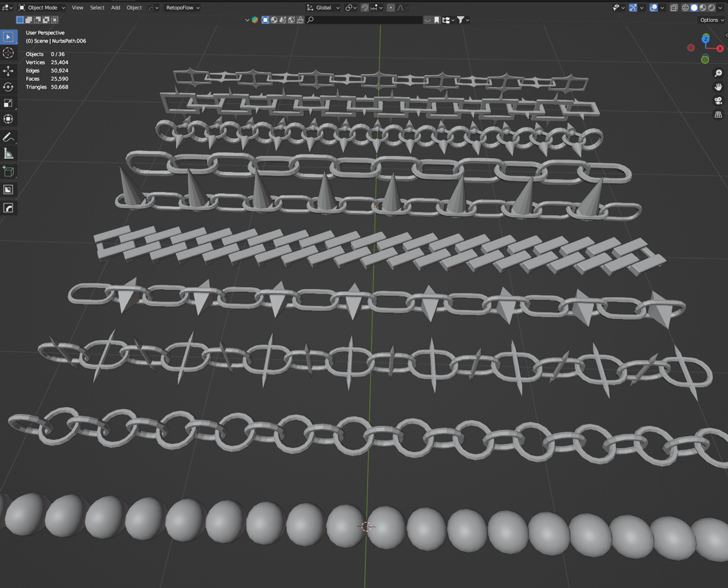
Task: Select the Rotate tool
Action: pos(8,87)
